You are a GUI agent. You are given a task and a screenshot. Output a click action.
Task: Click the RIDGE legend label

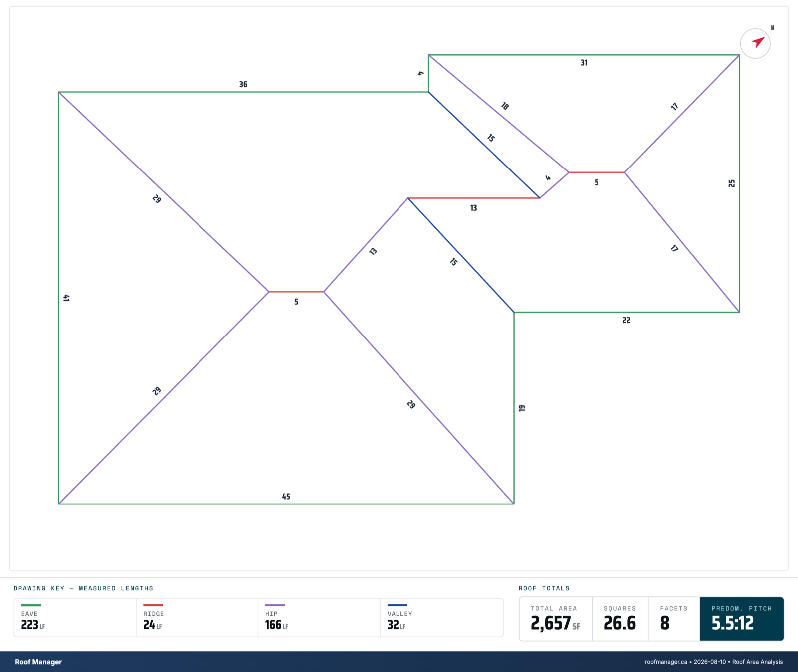coord(154,614)
